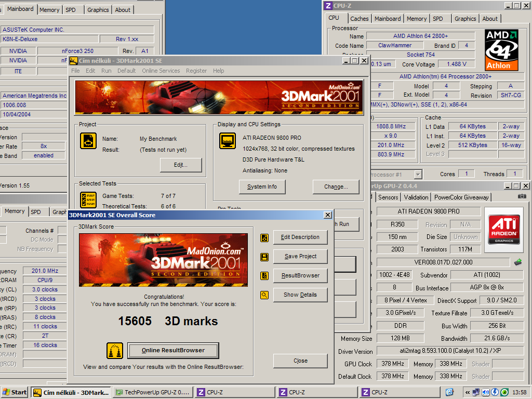
Task: Open the Validation tab in GPU-Z
Action: (416, 197)
